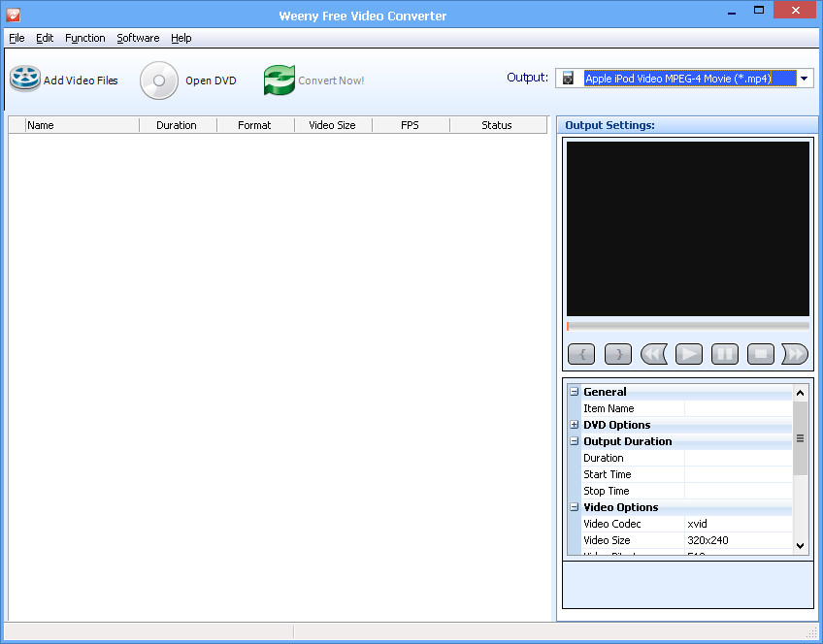Select the Start Time property label
This screenshot has height=644, width=823.
tap(608, 474)
